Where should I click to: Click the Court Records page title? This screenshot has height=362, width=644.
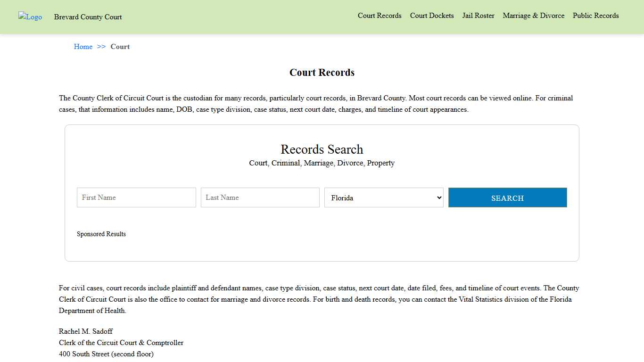[x=322, y=73]
